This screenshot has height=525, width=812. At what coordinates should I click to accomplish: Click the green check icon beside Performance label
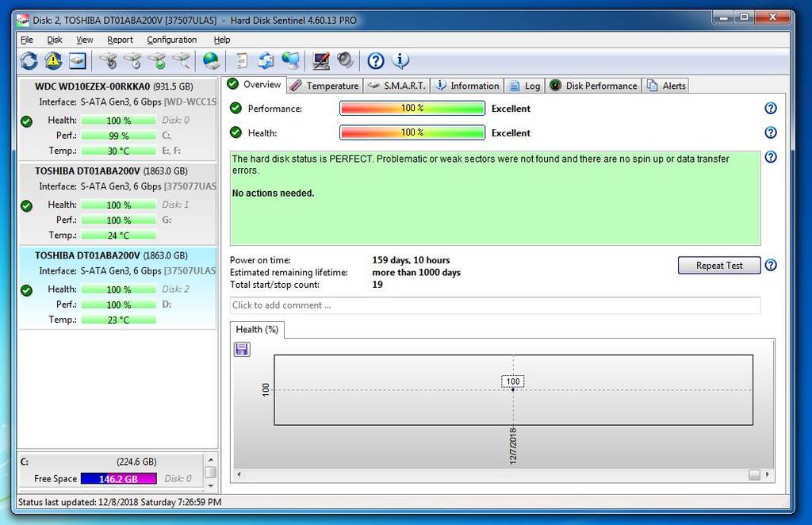(x=236, y=108)
